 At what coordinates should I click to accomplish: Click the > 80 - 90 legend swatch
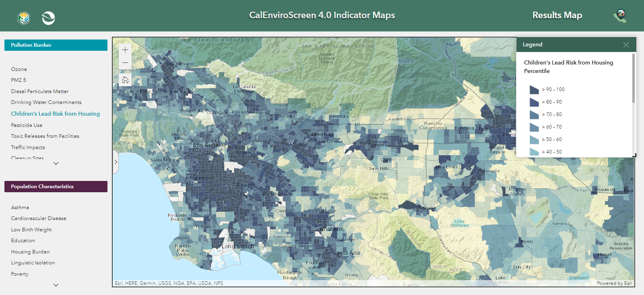(x=534, y=102)
